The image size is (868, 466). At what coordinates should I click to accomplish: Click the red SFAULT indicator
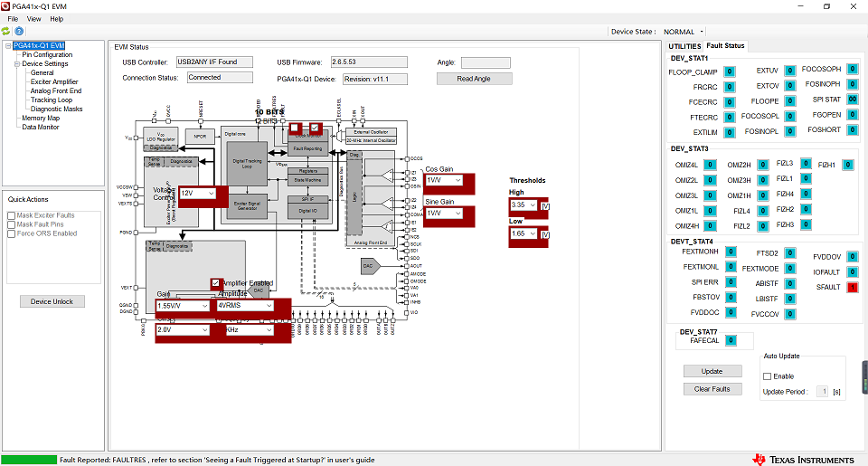tap(853, 287)
